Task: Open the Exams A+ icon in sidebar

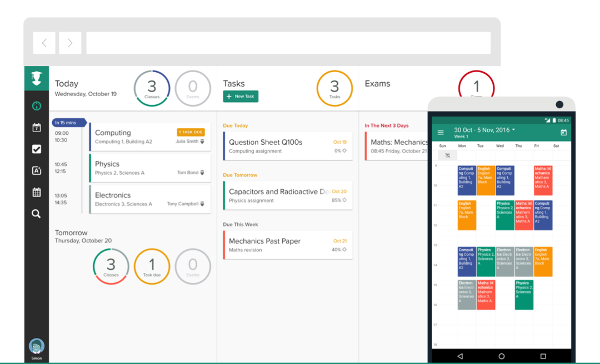Action: click(37, 171)
